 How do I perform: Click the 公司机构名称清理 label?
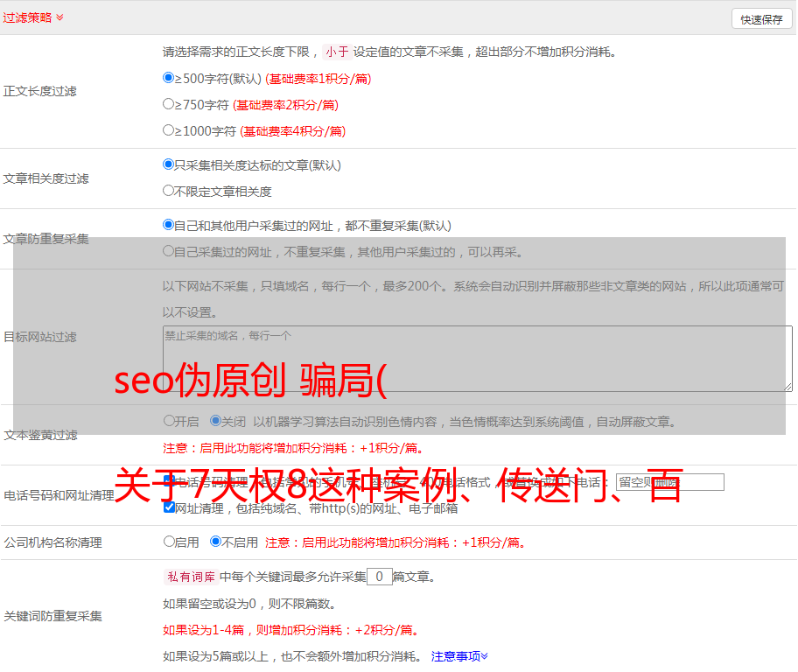pyautogui.click(x=52, y=542)
